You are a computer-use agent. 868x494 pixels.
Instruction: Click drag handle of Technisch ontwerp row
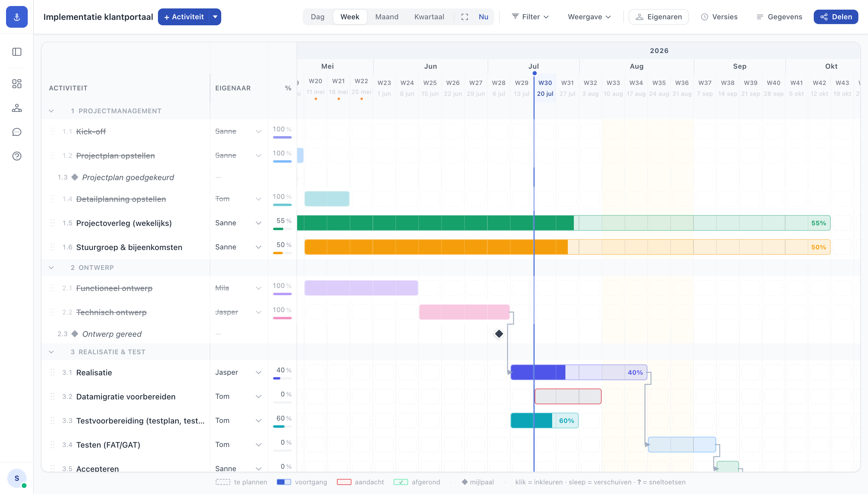[52, 312]
